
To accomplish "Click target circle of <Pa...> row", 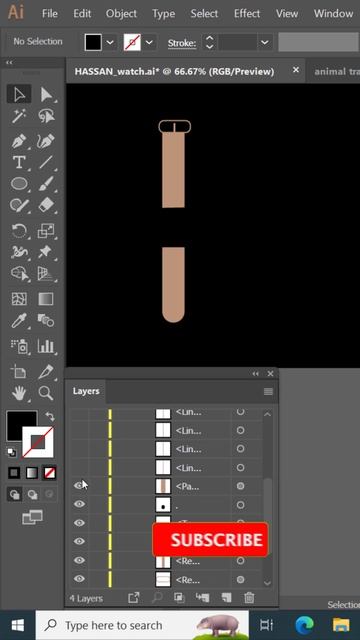I will (x=240, y=486).
